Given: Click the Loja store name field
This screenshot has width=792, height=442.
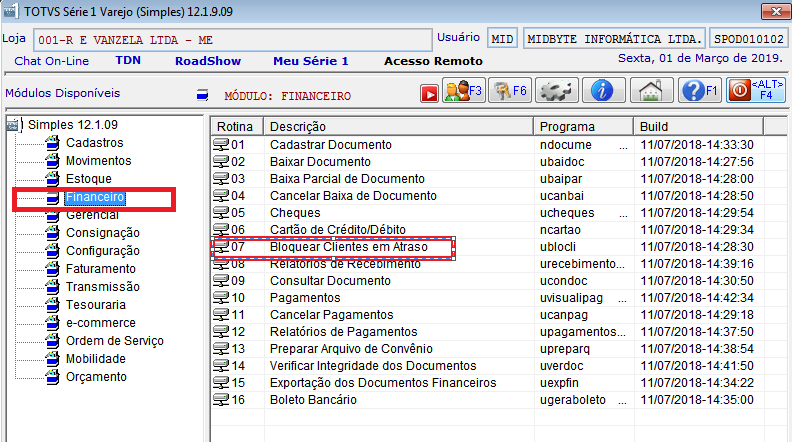Looking at the screenshot, I should pyautogui.click(x=233, y=40).
